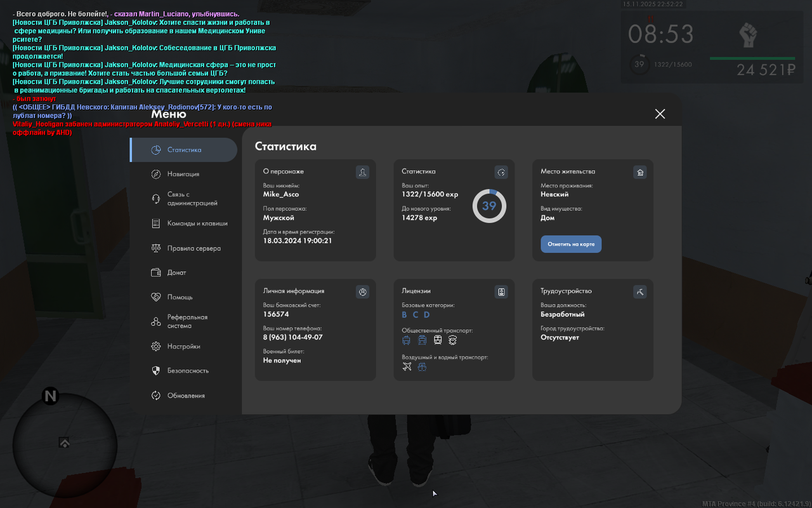Click the 14278 exp value
This screenshot has width=812, height=508.
tap(419, 218)
